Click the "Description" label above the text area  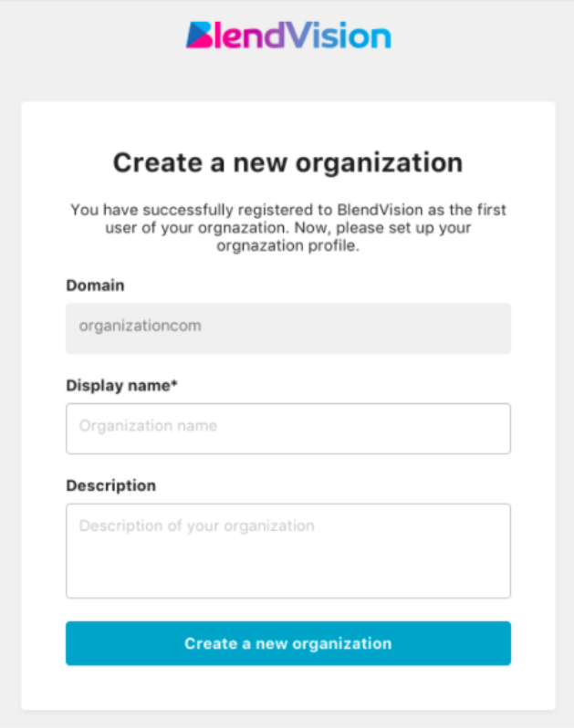(110, 486)
